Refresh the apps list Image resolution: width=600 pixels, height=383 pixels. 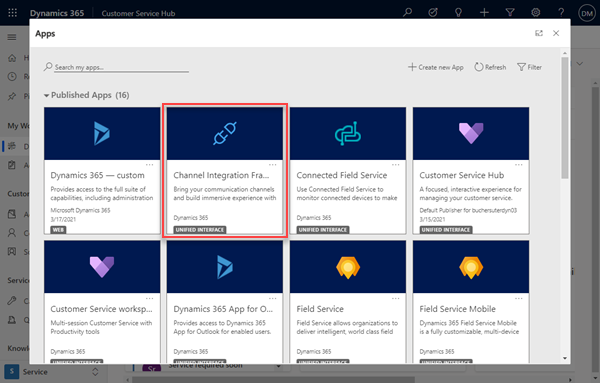pyautogui.click(x=490, y=67)
